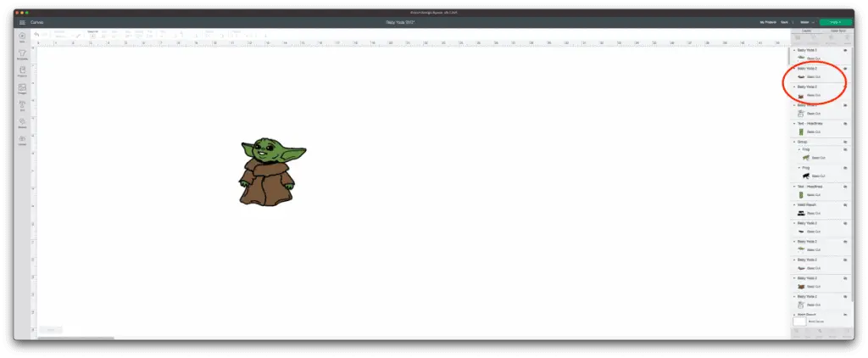Screen dimensions: 868x358
Task: Click the project title Baby Yoda SVG
Action: tap(401, 22)
